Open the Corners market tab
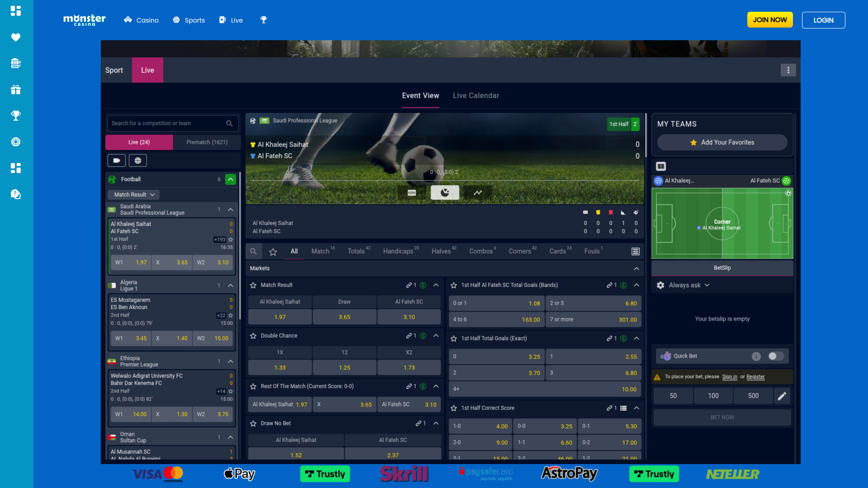The image size is (868, 488). click(x=520, y=251)
